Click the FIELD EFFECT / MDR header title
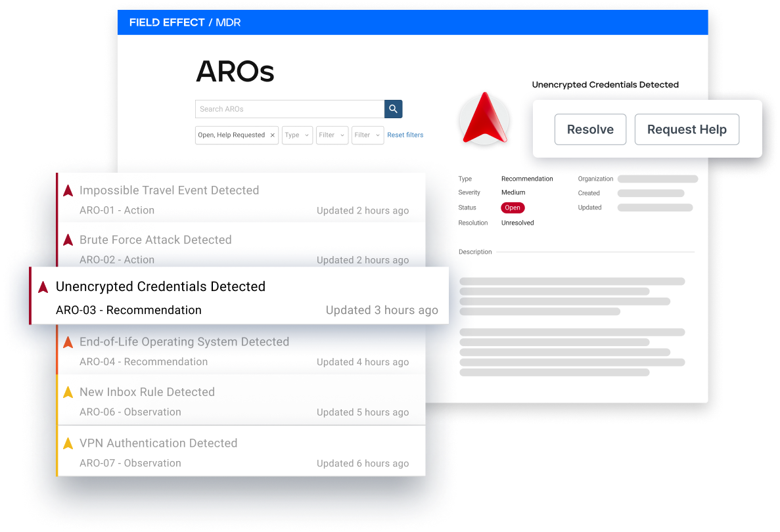 coord(185,23)
